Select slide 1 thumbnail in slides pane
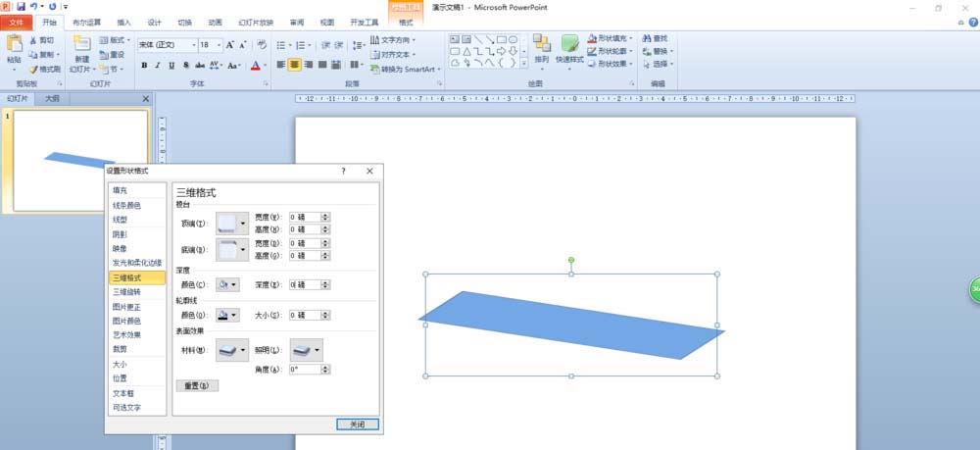This screenshot has height=450, width=980. pos(80,161)
